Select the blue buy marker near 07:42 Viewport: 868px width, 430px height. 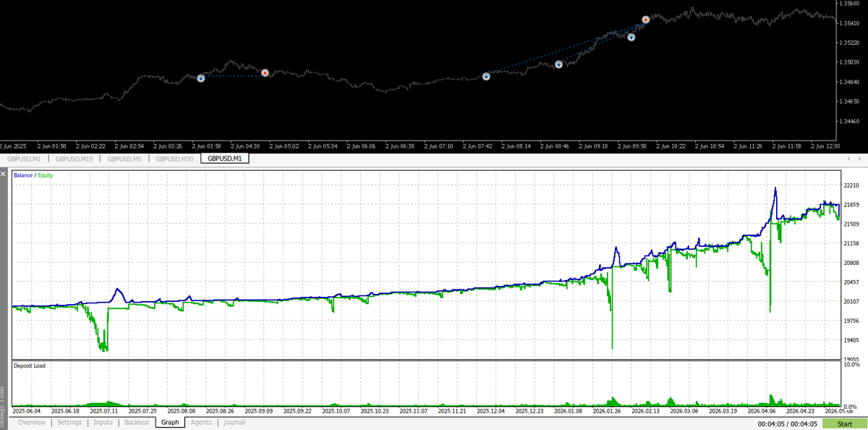pyautogui.click(x=486, y=76)
